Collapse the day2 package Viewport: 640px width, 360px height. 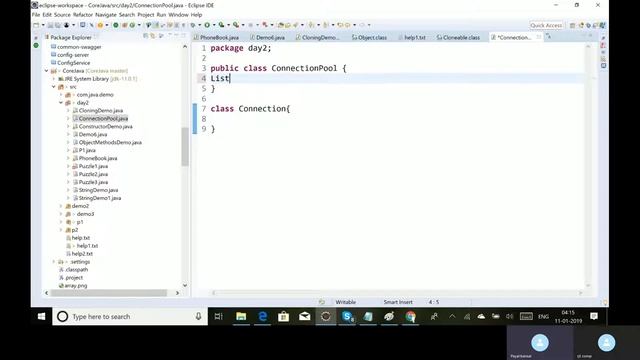pyautogui.click(x=61, y=102)
